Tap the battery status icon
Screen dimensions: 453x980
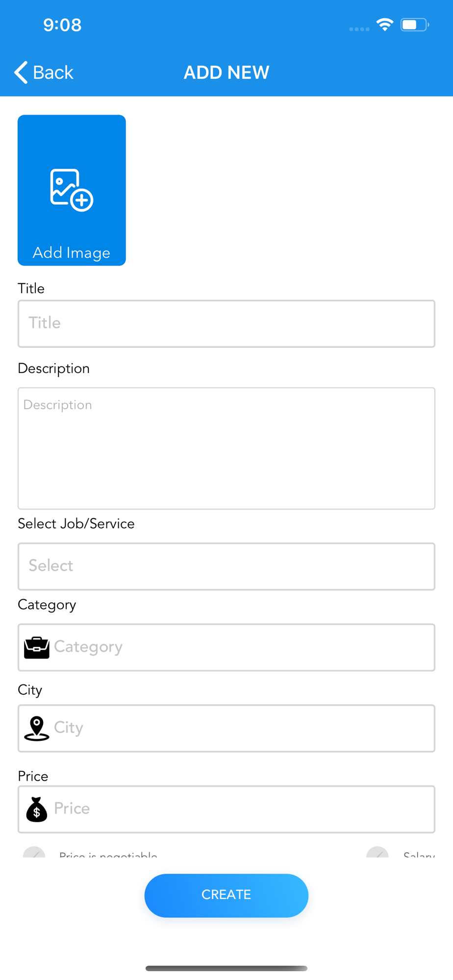coord(415,24)
